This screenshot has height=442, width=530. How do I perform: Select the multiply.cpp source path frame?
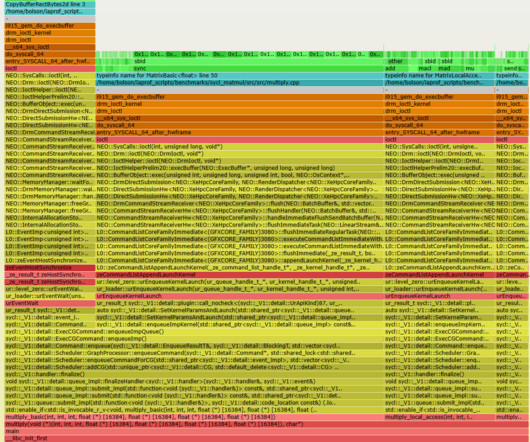240,82
